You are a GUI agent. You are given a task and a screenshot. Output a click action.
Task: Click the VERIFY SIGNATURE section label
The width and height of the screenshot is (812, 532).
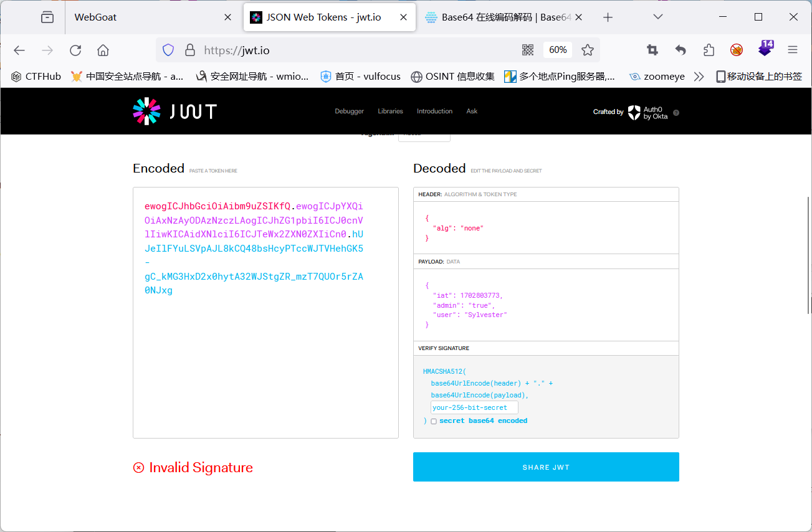tap(444, 348)
